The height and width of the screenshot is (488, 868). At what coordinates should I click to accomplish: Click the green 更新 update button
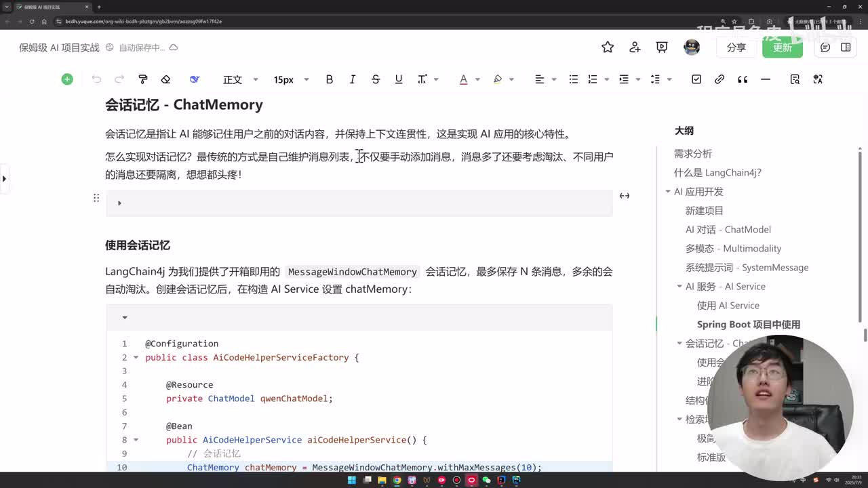783,47
